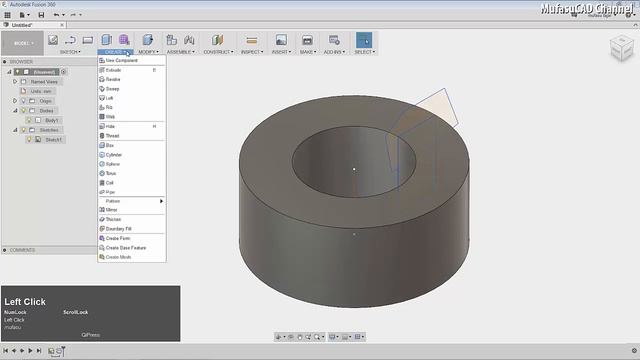Viewport: 640px width, 360px height.
Task: Open the CONSTRUCT dropdown menu
Action: [218, 52]
